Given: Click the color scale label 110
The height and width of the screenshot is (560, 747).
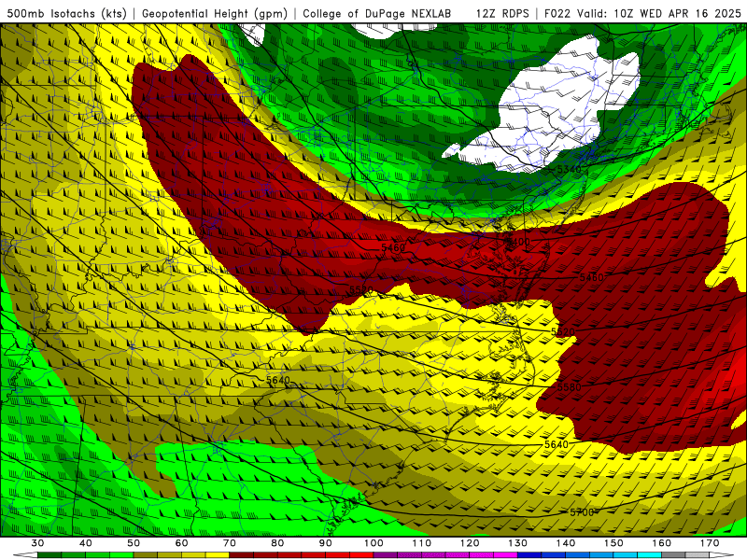Looking at the screenshot, I should (x=422, y=543).
